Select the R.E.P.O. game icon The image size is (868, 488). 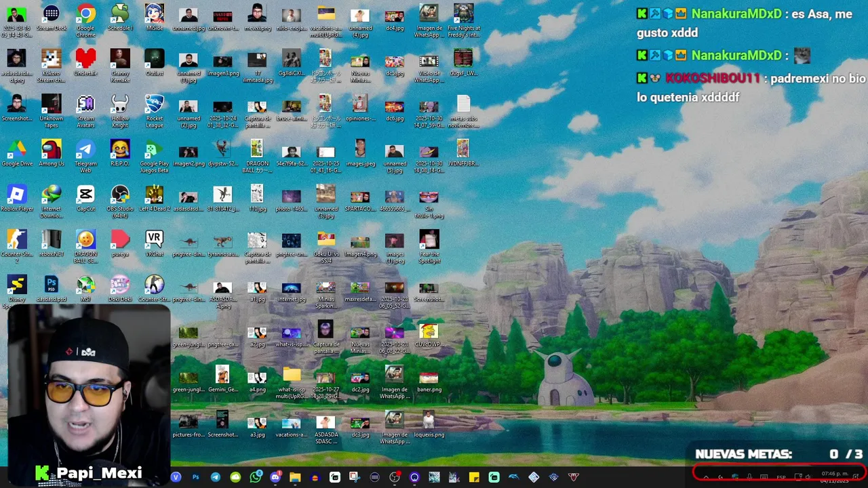tap(120, 153)
